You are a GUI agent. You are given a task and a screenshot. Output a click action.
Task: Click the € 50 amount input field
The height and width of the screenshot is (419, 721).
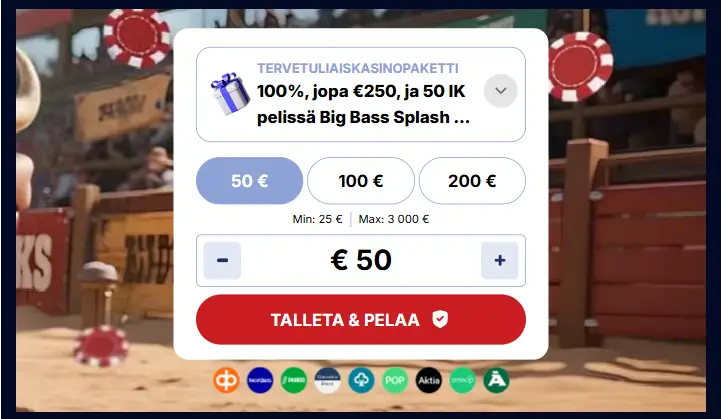pos(361,260)
